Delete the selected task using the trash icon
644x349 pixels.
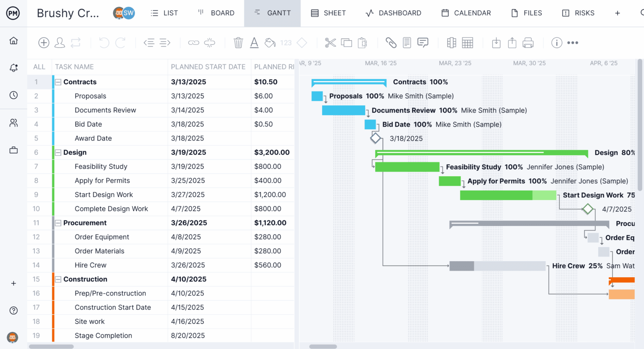pyautogui.click(x=238, y=42)
